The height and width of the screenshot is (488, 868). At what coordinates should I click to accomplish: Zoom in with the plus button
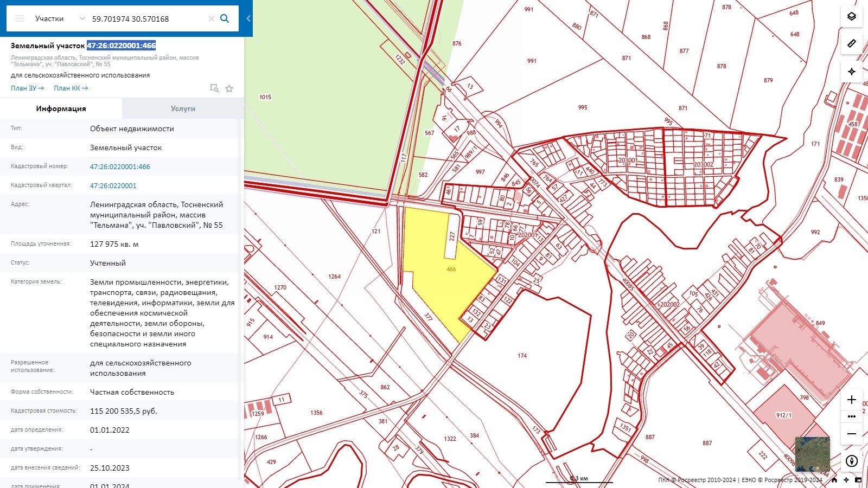pos(852,400)
